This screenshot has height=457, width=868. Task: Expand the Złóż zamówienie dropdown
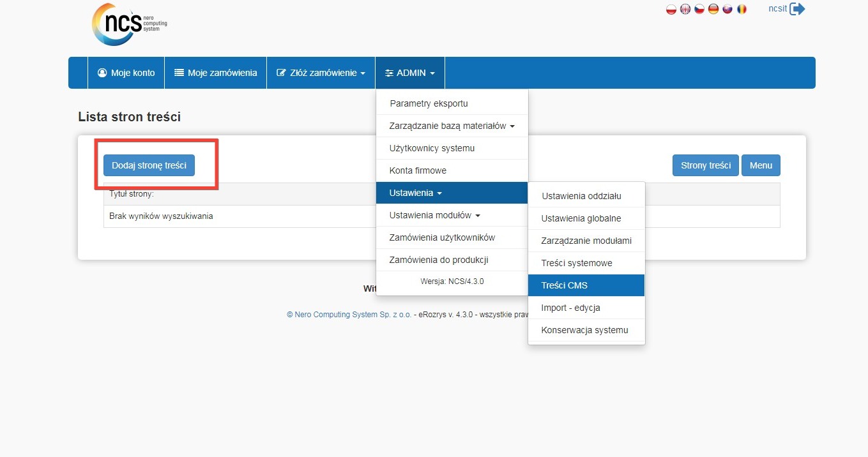click(321, 73)
